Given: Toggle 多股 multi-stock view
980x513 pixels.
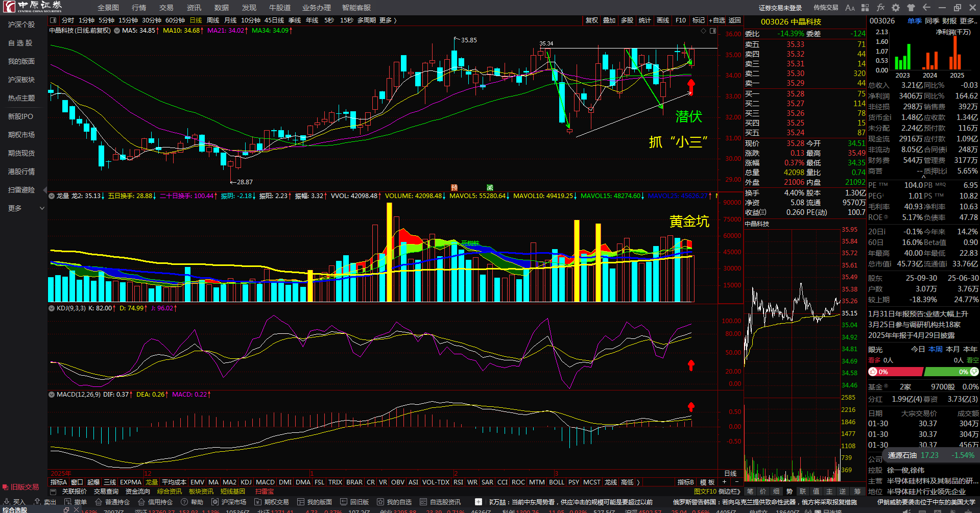Looking at the screenshot, I should pos(627,20).
